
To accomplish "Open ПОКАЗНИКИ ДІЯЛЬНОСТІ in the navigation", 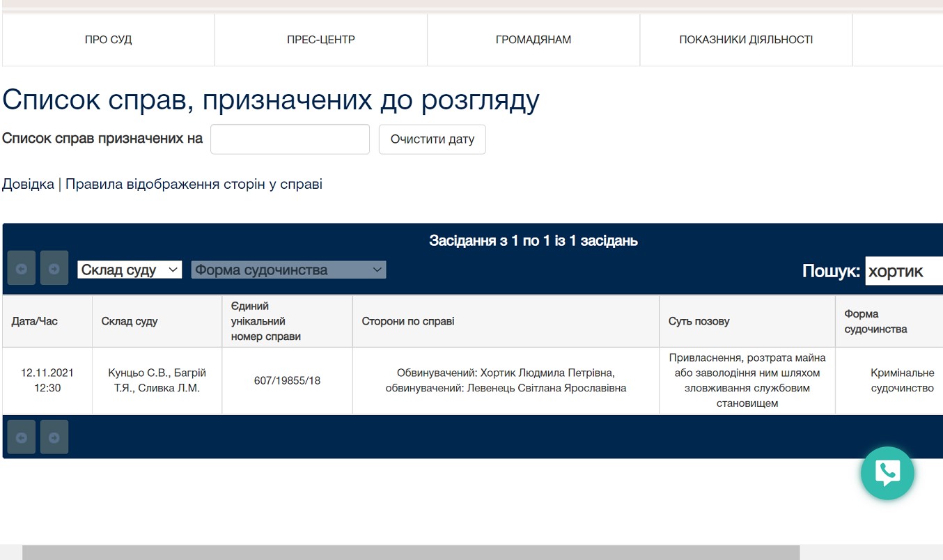I will (746, 40).
